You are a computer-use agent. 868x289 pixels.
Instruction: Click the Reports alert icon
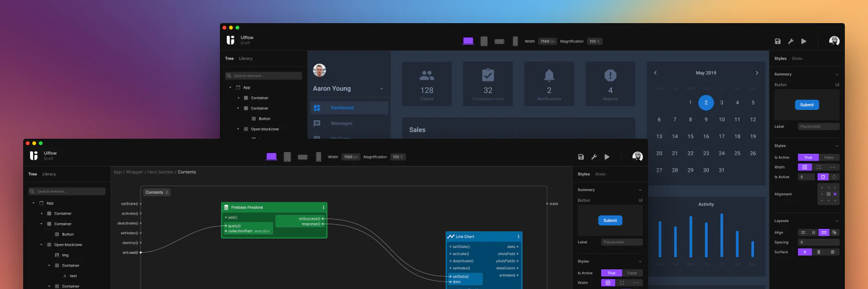(610, 75)
